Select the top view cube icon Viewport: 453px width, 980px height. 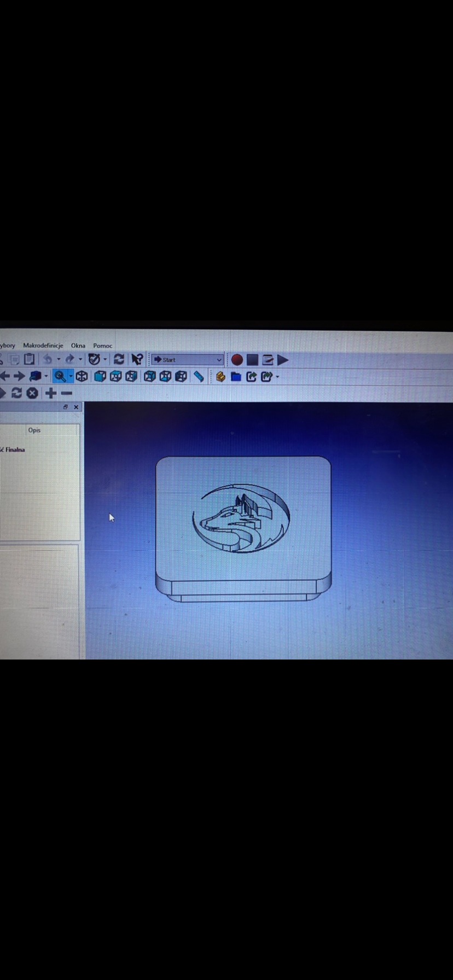[x=115, y=376]
